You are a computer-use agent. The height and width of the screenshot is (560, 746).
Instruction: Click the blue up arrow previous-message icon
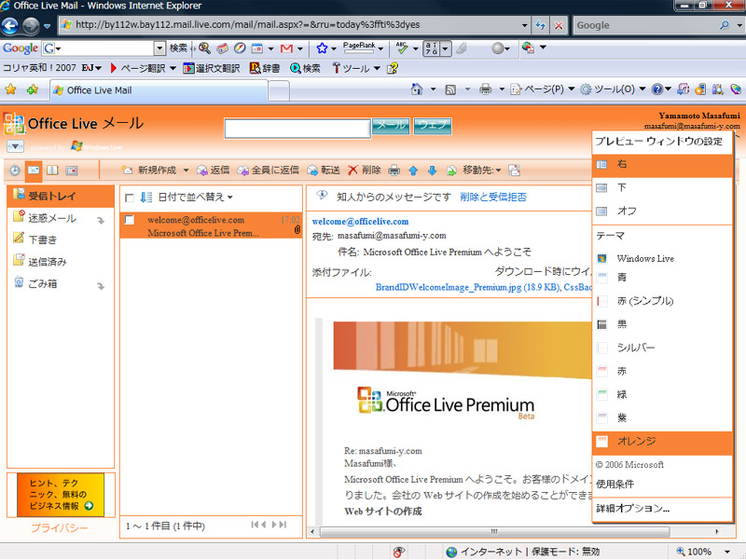pos(413,171)
